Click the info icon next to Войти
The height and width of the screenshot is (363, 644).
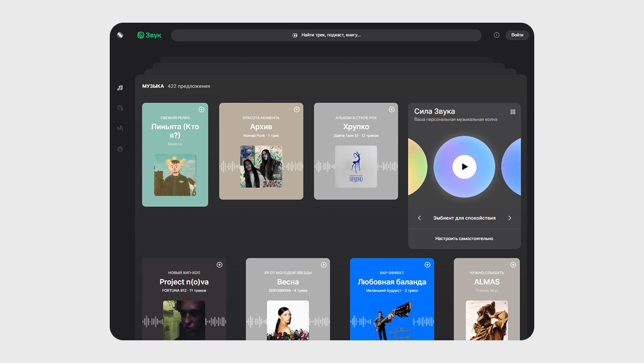tap(496, 35)
